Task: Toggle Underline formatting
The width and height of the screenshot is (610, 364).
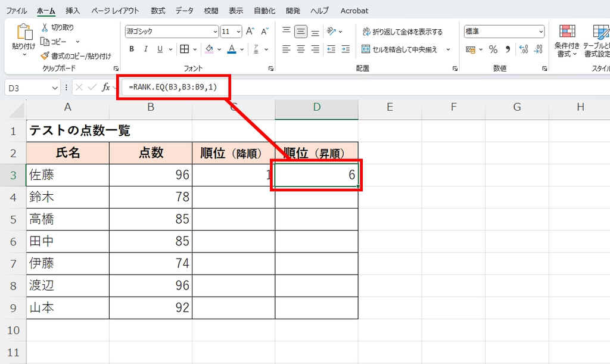Action: 160,49
